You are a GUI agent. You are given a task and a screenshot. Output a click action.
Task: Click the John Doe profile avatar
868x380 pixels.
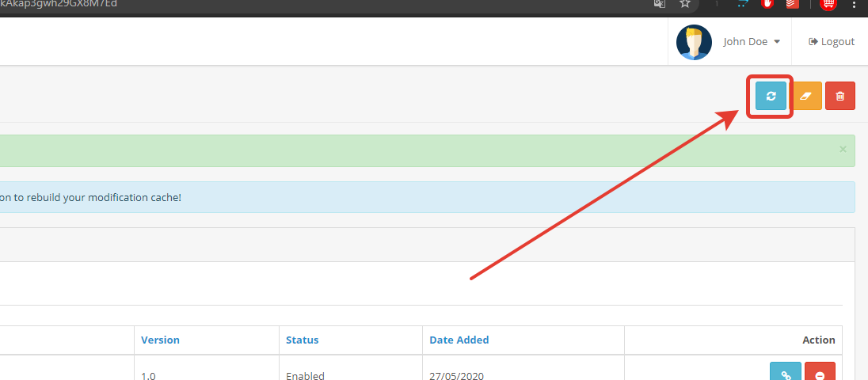point(694,42)
